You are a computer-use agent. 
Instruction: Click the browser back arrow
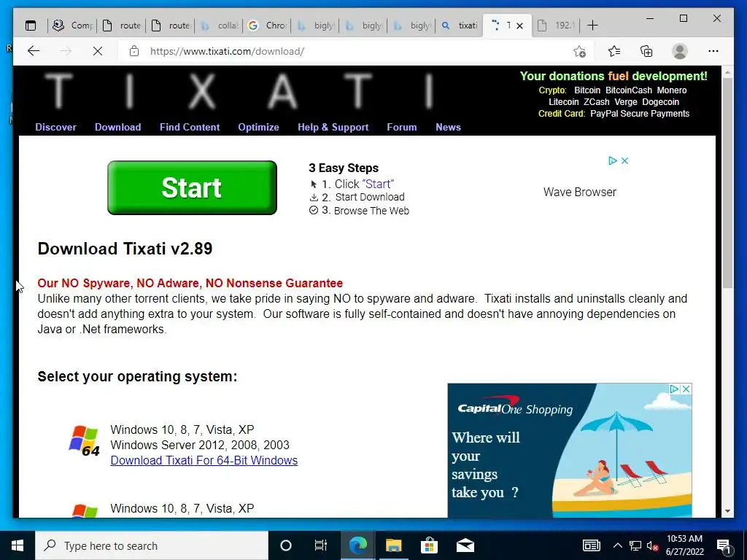(34, 51)
